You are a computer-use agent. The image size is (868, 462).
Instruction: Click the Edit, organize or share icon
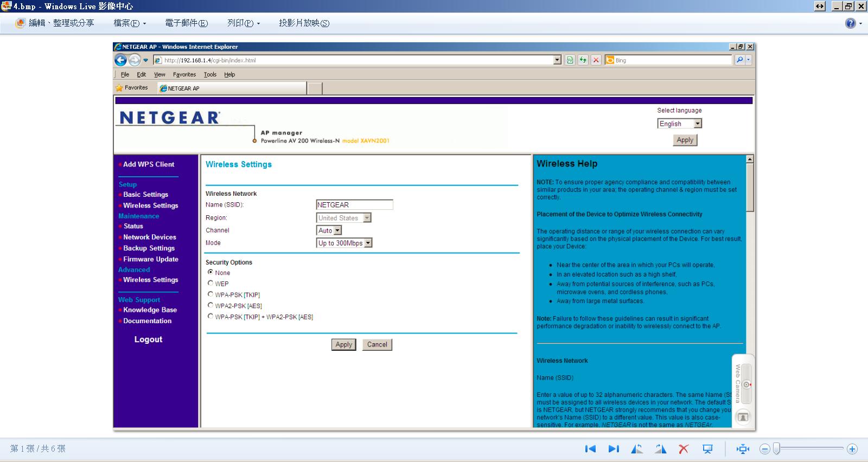[x=21, y=23]
